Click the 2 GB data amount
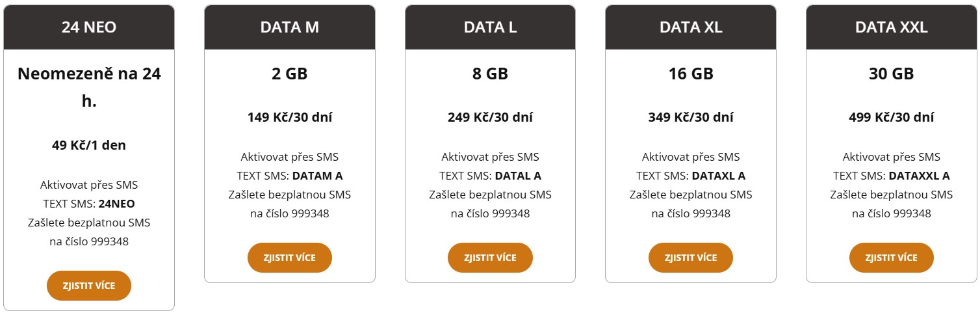This screenshot has height=313, width=980. [x=290, y=74]
